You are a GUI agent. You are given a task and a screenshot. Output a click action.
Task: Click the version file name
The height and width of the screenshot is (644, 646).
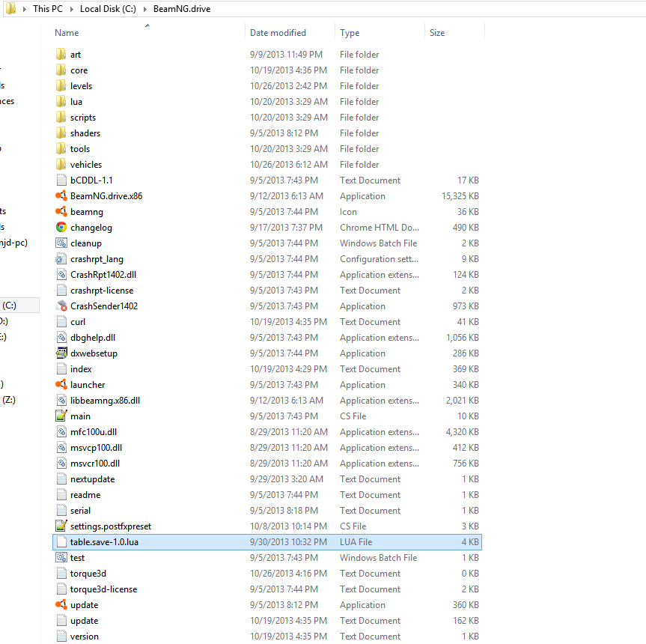[x=85, y=637]
